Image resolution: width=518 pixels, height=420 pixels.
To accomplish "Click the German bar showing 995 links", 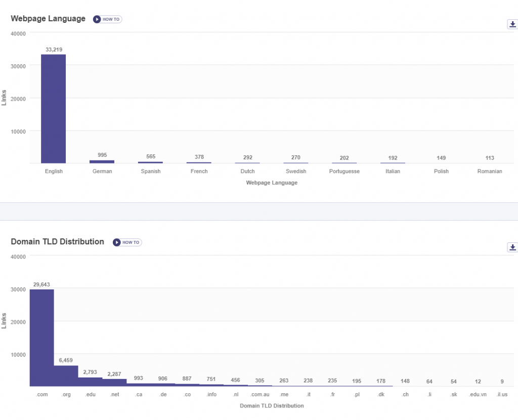I will 102,161.
